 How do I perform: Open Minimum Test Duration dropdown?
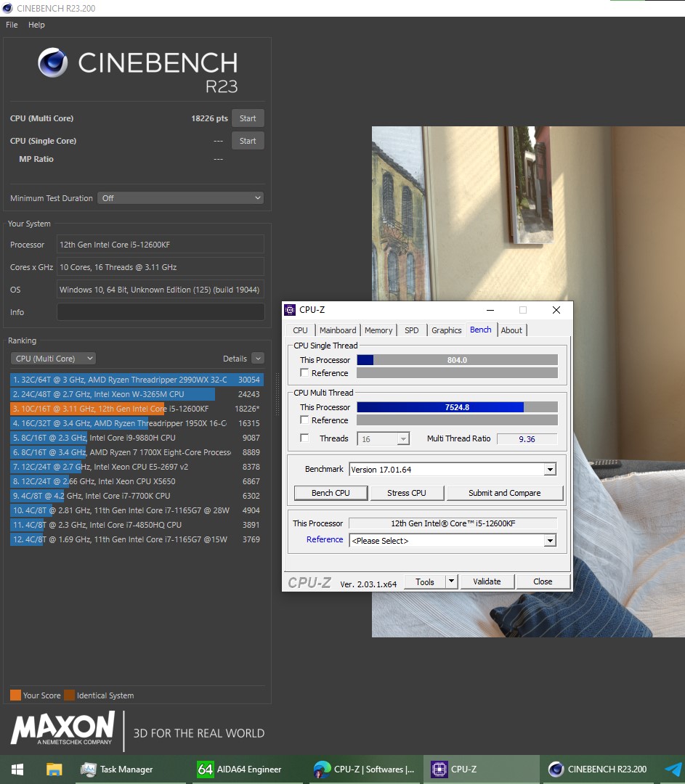(181, 198)
